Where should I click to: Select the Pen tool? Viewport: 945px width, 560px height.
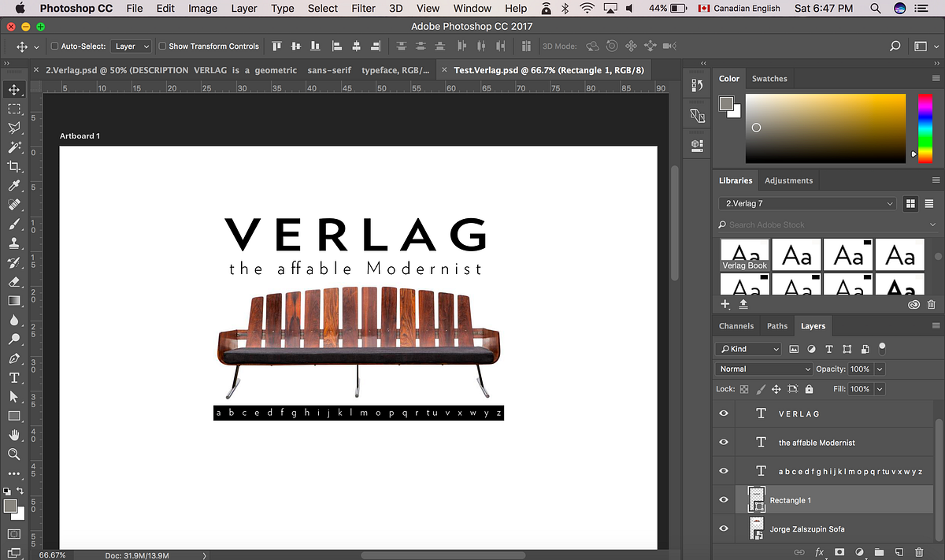14,358
